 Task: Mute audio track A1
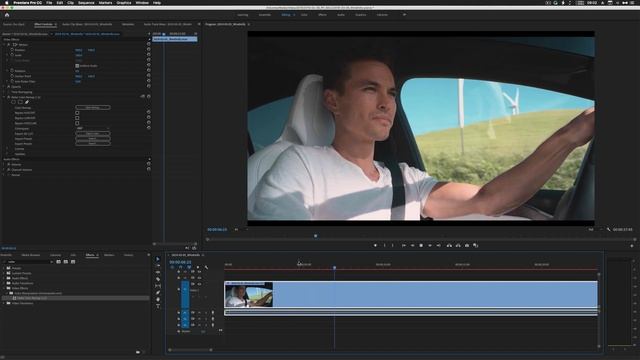[x=199, y=313]
